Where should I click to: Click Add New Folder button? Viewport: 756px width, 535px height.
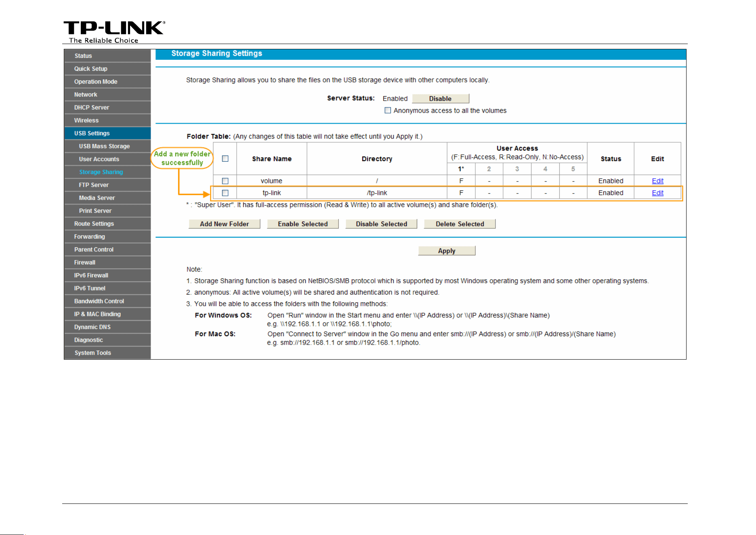point(225,224)
